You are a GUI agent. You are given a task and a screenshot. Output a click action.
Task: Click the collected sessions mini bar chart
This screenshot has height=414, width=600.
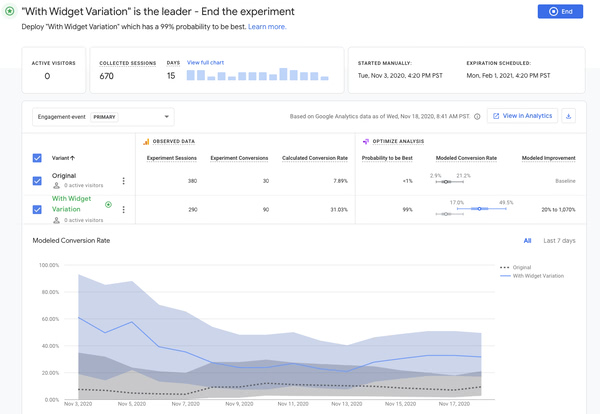258,74
